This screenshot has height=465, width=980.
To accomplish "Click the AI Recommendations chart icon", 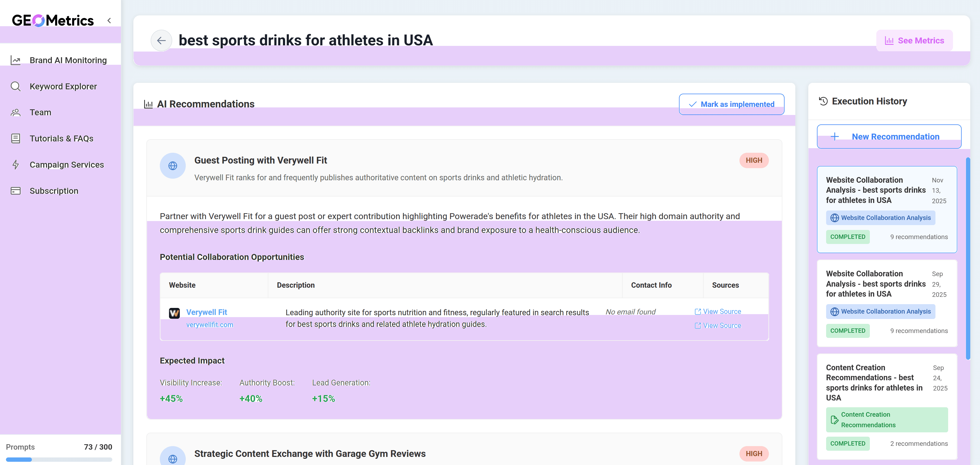I will (x=148, y=104).
